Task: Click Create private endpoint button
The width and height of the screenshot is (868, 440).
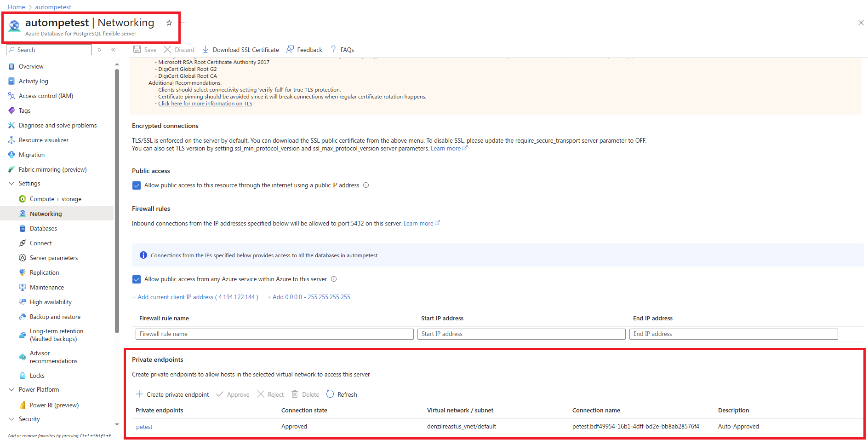Action: click(172, 394)
